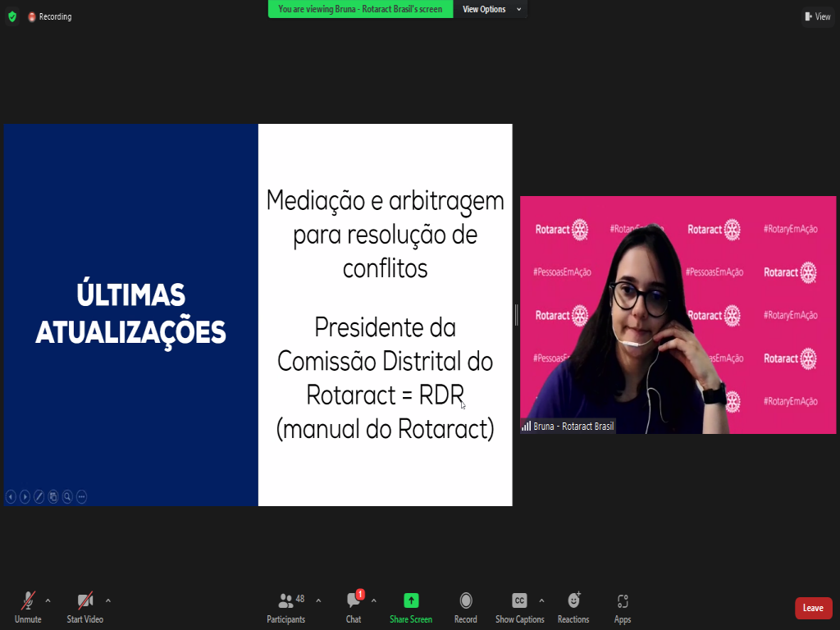Expand the video options arrow beside Start Video
This screenshot has width=840, height=630.
pos(108,600)
